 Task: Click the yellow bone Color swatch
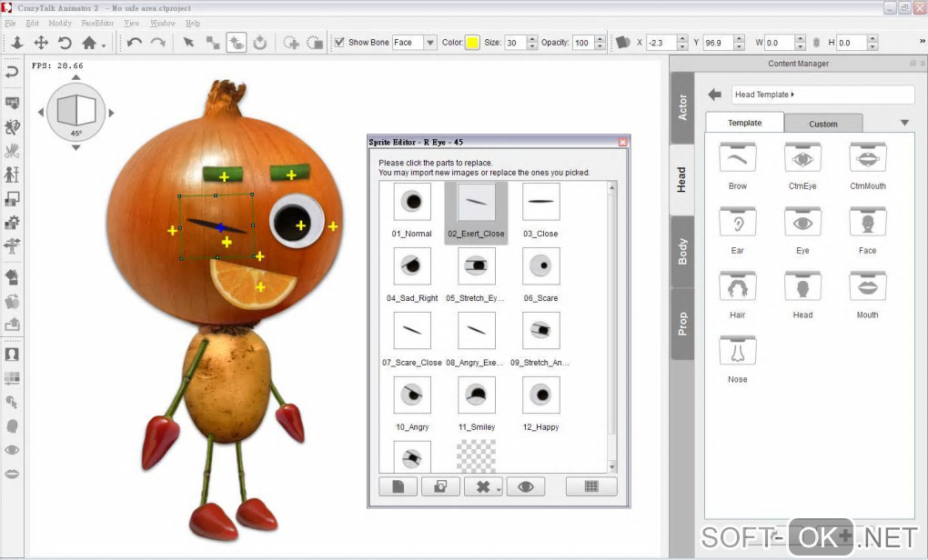click(472, 43)
